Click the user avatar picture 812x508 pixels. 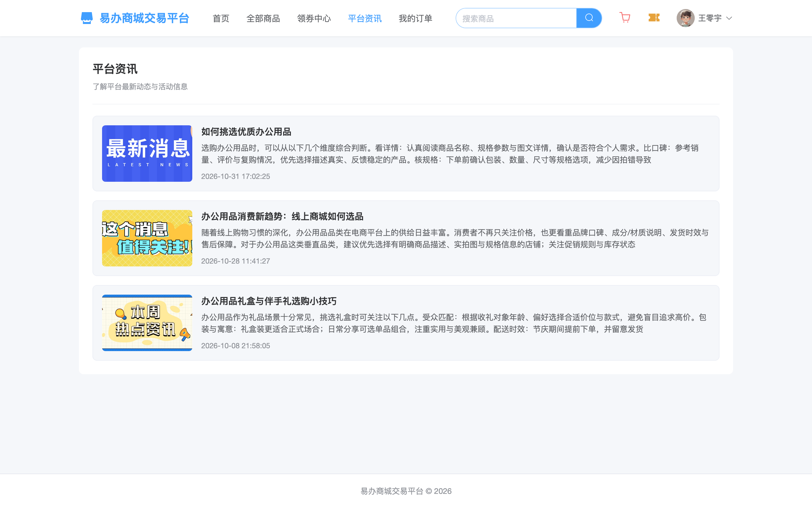point(685,18)
